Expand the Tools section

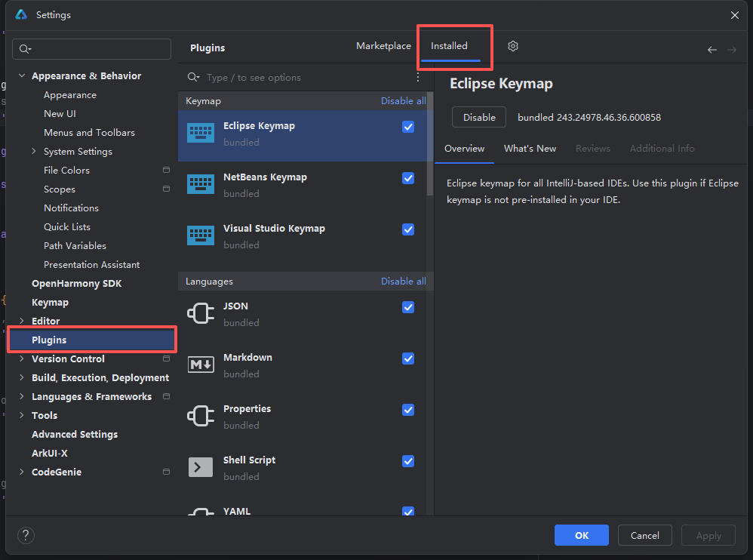[x=22, y=415]
